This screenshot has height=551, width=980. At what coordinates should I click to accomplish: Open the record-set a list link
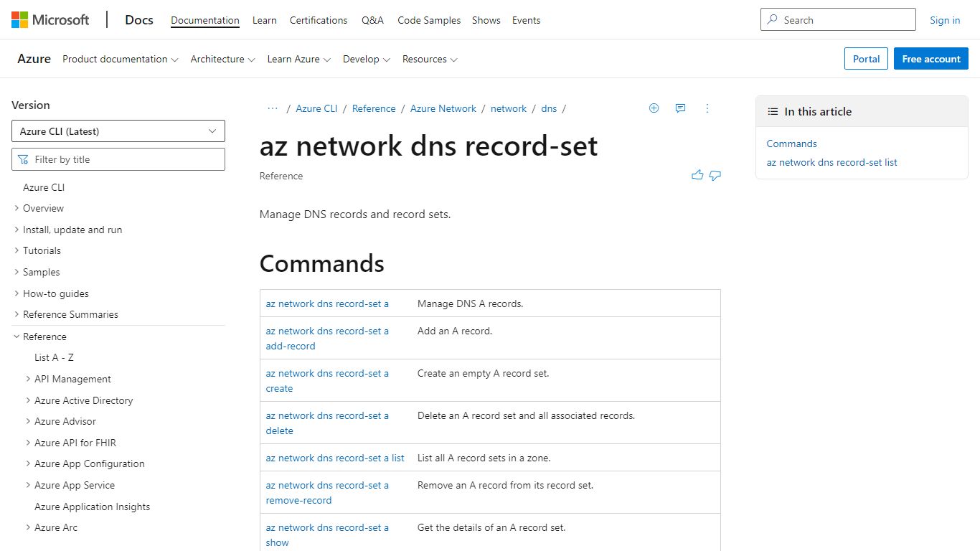click(335, 458)
